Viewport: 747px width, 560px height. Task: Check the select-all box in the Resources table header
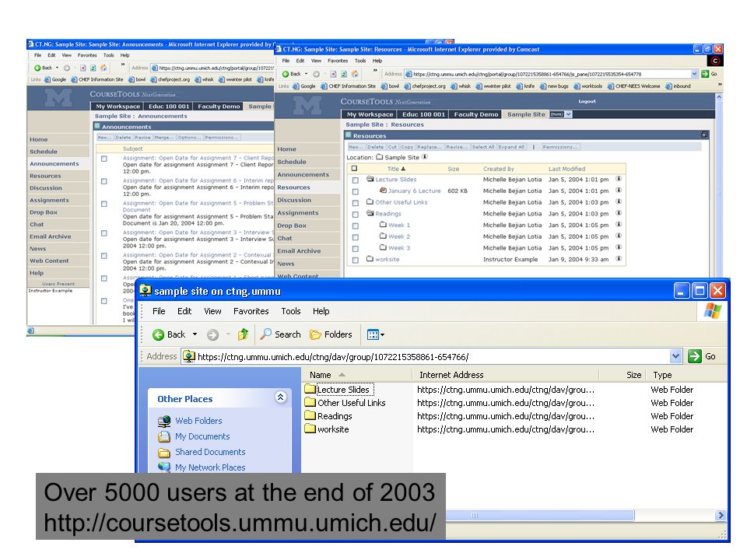click(354, 168)
